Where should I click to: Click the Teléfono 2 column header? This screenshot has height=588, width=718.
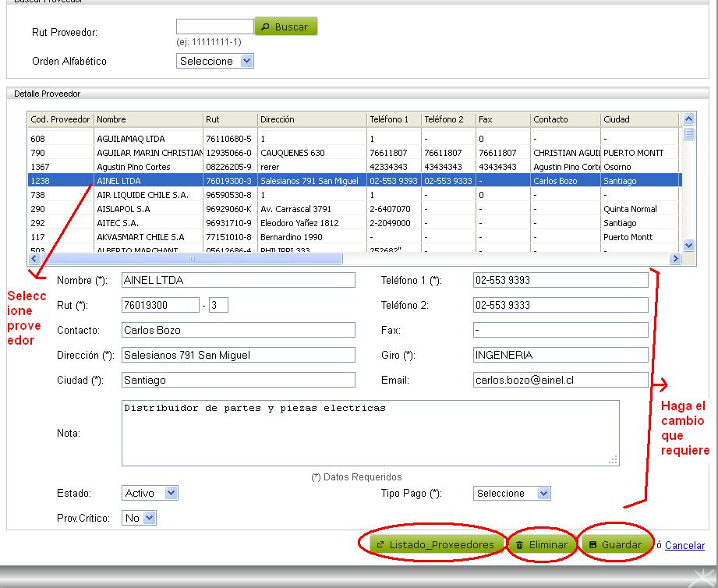pyautogui.click(x=448, y=119)
